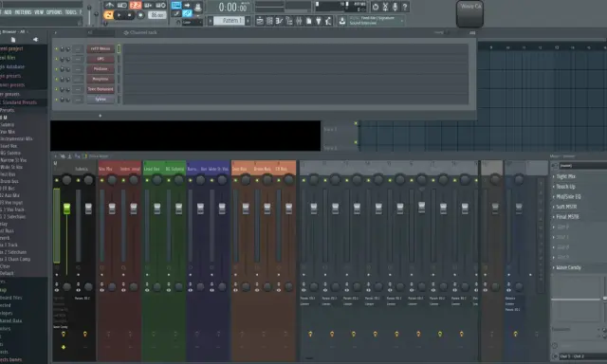The height and width of the screenshot is (364, 607).
Task: Mute the Sylenth channel via green LED
Action: click(57, 100)
